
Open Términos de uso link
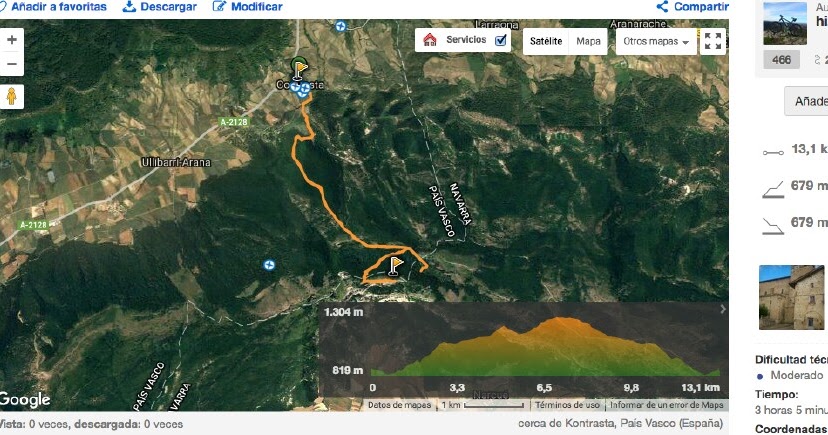pos(567,405)
